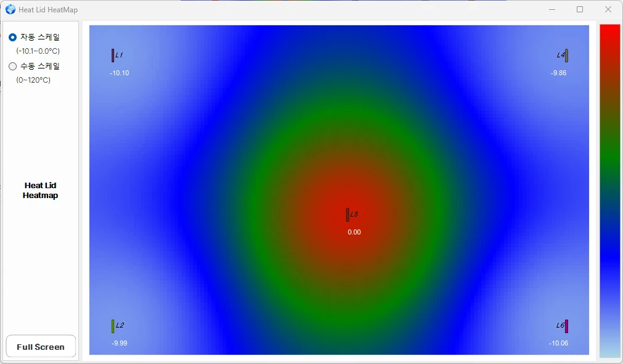Click the Full Screen button
This screenshot has width=623, height=364.
tap(41, 347)
